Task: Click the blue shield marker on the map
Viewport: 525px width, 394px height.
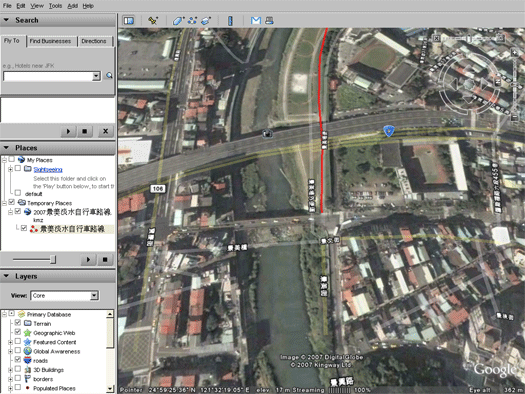Action: [x=388, y=131]
